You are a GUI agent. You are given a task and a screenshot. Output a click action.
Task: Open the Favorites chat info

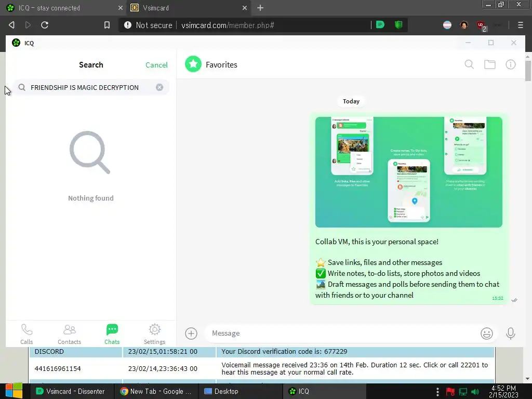tap(511, 64)
